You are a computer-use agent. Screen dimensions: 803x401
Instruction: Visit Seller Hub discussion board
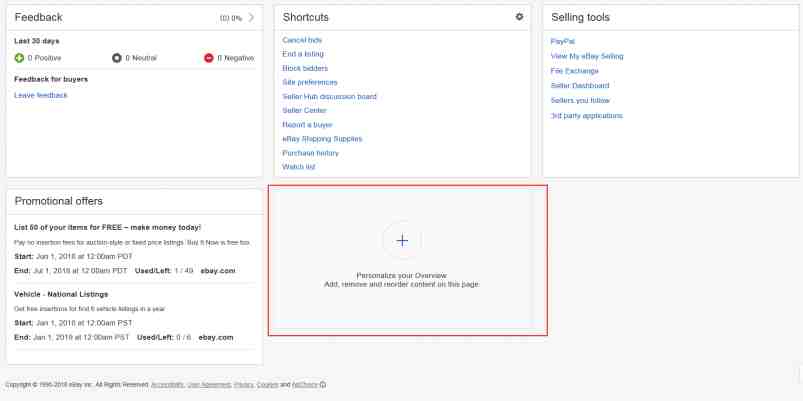coord(329,96)
